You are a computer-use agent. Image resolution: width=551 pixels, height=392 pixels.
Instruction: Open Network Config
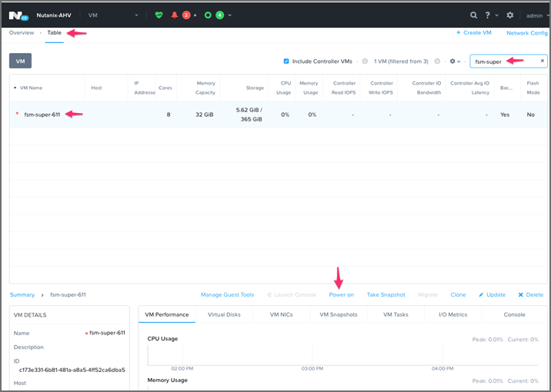(526, 33)
